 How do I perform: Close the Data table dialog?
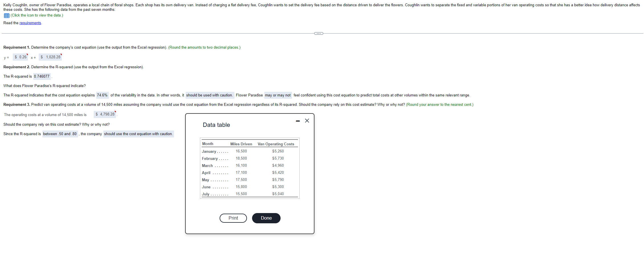307,121
